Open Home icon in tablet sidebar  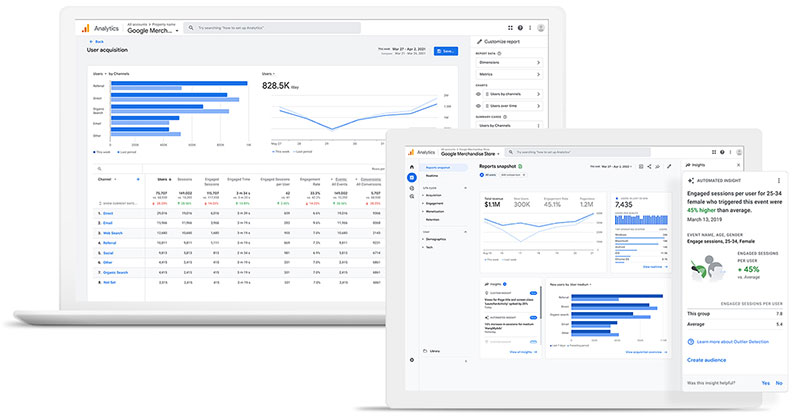(x=412, y=167)
